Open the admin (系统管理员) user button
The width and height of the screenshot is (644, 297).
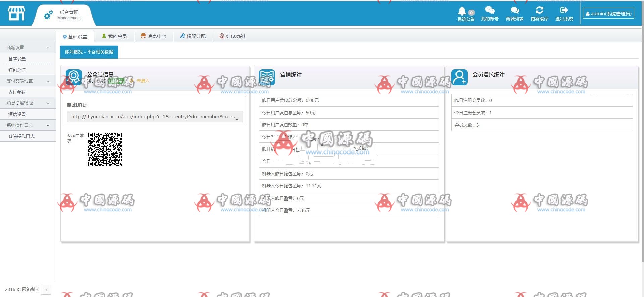(x=608, y=13)
